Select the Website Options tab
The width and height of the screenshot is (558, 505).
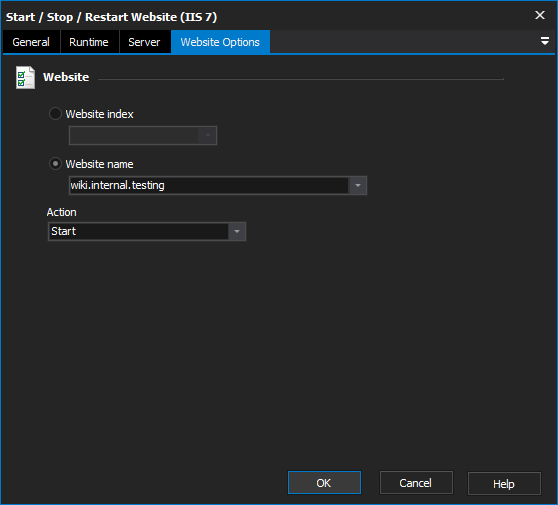220,42
